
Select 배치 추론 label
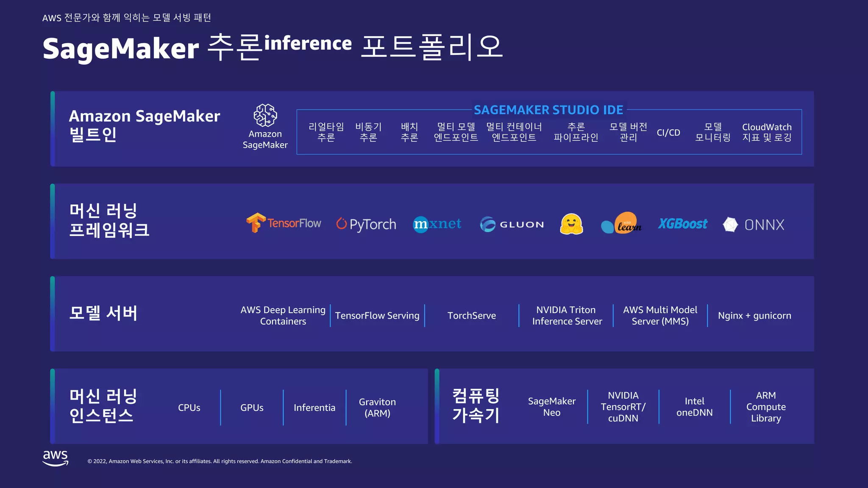tap(409, 132)
